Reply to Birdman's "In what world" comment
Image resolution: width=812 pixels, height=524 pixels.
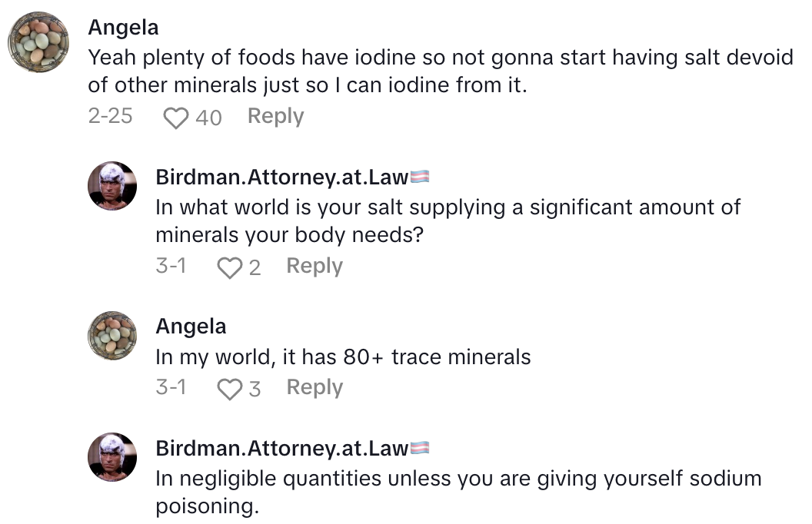coord(314,267)
